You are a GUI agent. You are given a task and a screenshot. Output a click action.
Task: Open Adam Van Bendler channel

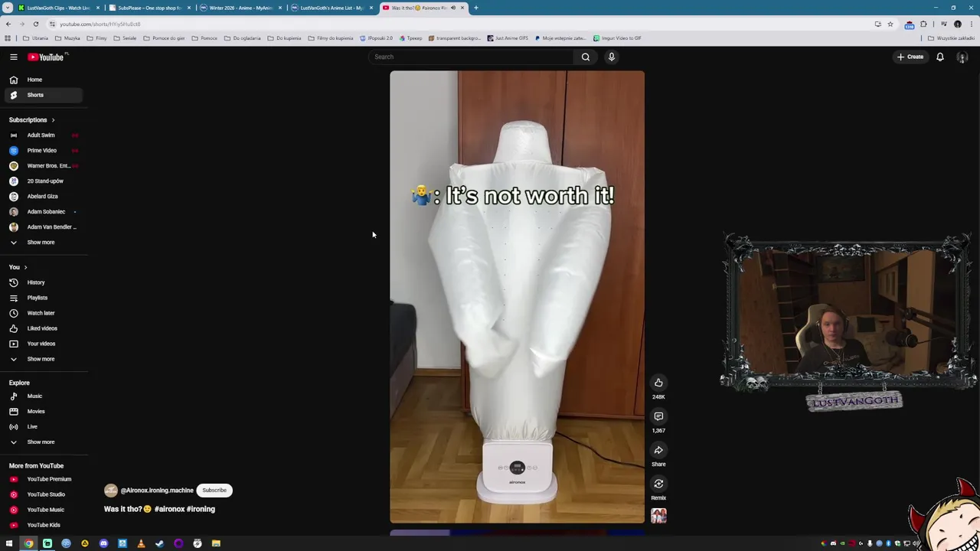click(44, 227)
